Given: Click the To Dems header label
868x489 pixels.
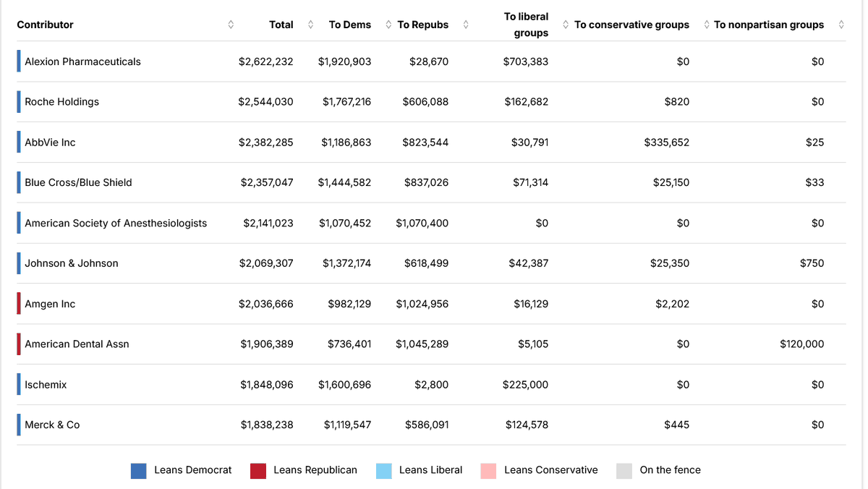Looking at the screenshot, I should pyautogui.click(x=350, y=25).
